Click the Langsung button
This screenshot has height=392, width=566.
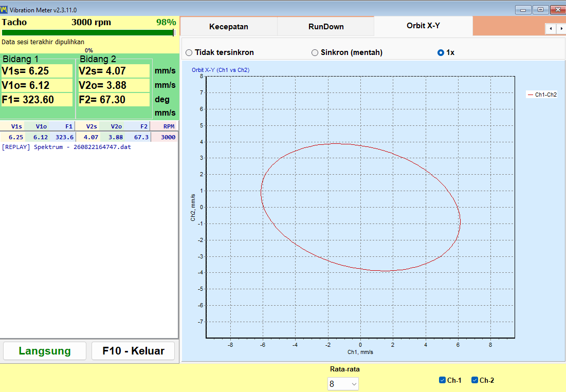[45, 351]
